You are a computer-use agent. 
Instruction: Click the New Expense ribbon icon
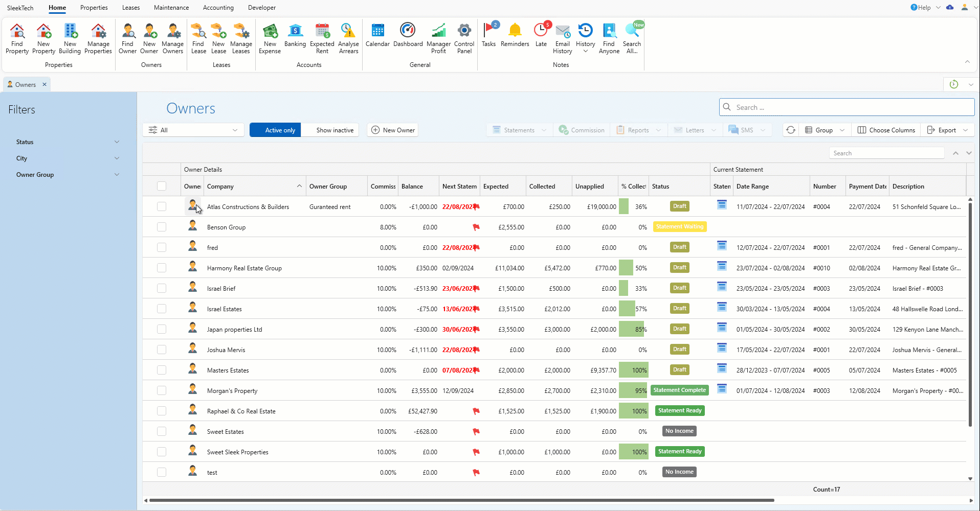[270, 38]
